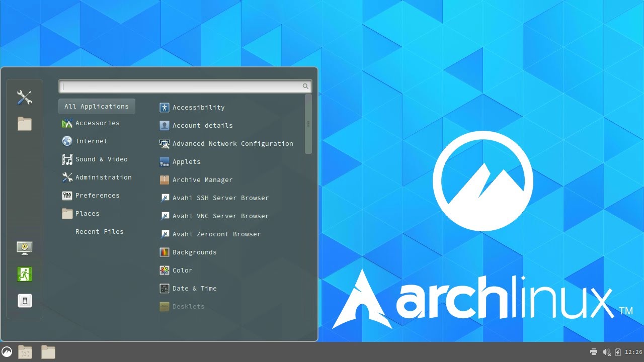Open the file manager folder in favorites sidebar
644x362 pixels.
pyautogui.click(x=24, y=124)
